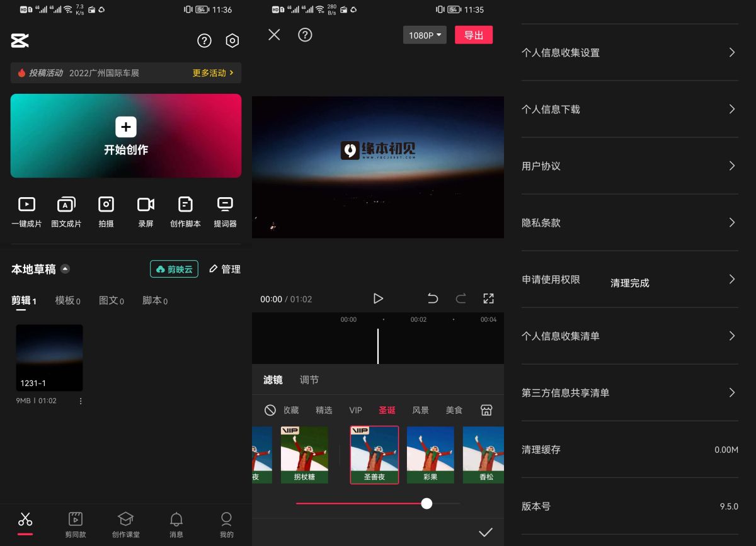Open the help icon on home screen
756x546 pixels.
(204, 41)
